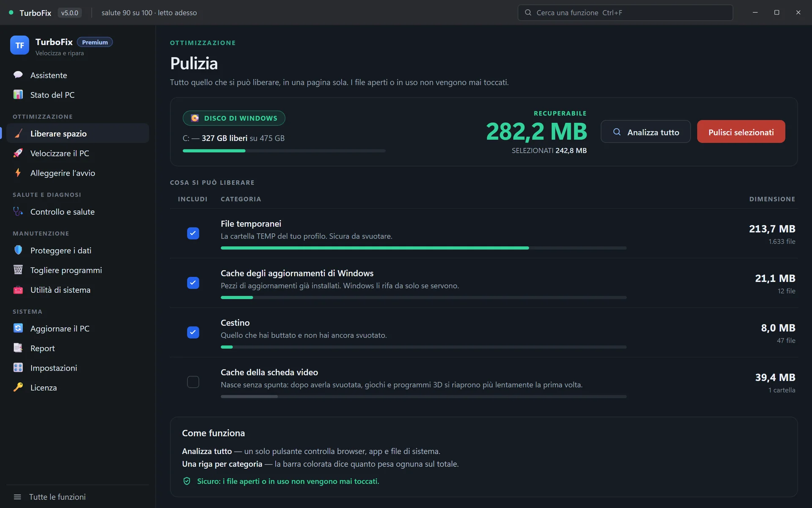Go to Stato del PC
Screen dimensions: 812x508
(78, 95)
